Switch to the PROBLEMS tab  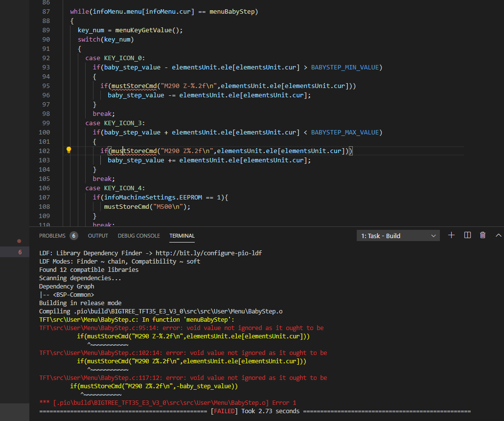click(x=52, y=236)
